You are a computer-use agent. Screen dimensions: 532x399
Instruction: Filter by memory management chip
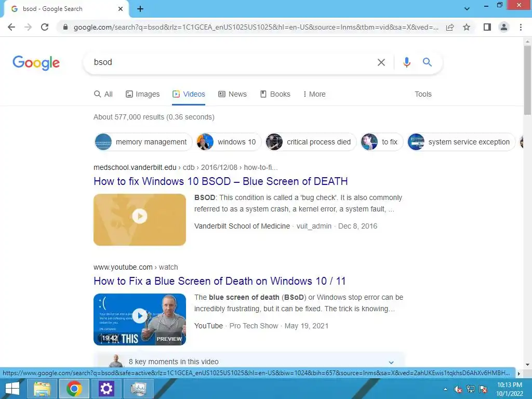pos(143,142)
